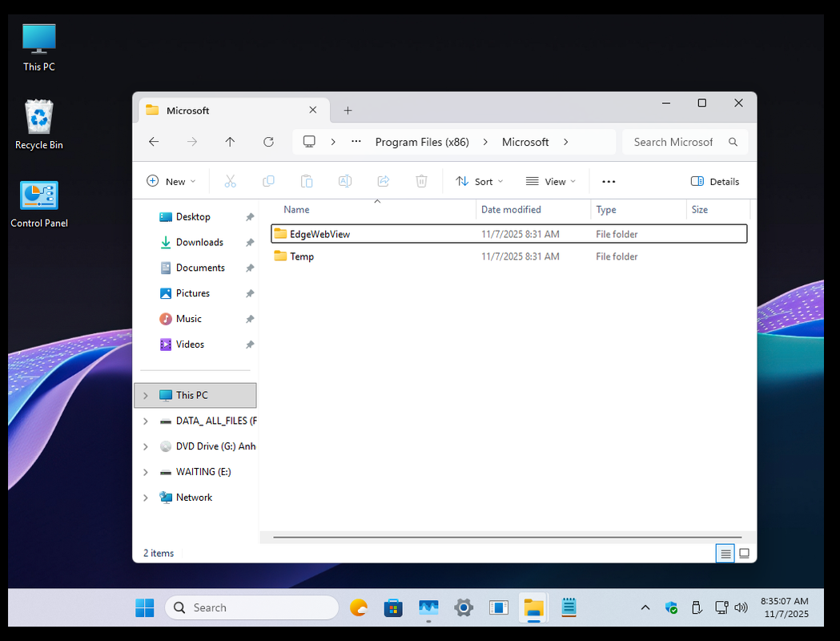Click the PC monitor icon in address bar
The height and width of the screenshot is (641, 840).
pyautogui.click(x=309, y=142)
